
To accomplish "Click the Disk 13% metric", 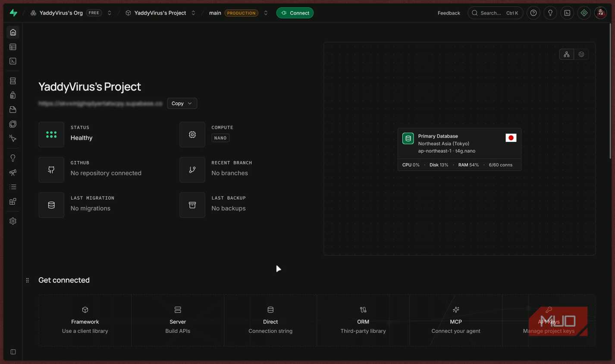I will [439, 165].
